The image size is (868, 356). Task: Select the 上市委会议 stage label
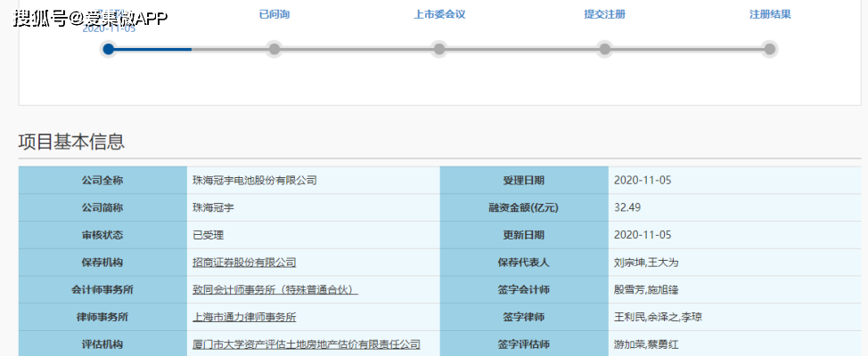pos(439,14)
